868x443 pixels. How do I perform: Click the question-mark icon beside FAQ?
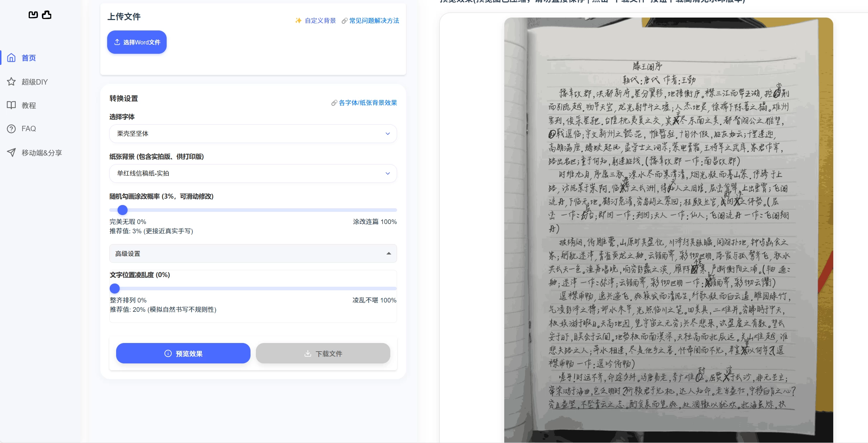(11, 129)
